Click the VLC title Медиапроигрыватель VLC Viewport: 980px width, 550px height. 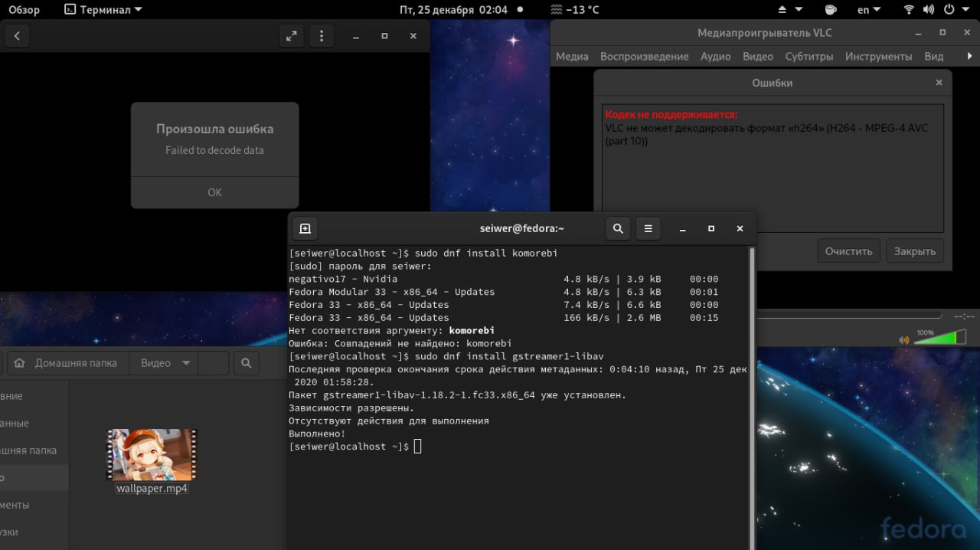(764, 33)
